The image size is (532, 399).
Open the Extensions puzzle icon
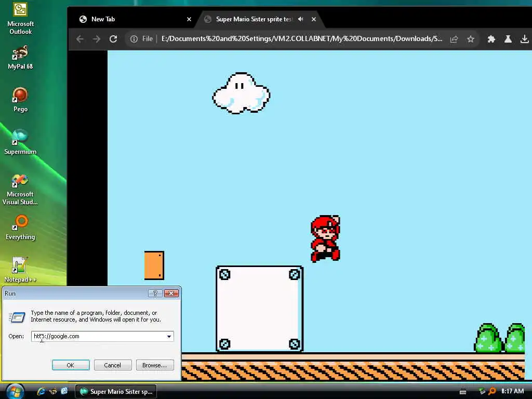tap(491, 39)
